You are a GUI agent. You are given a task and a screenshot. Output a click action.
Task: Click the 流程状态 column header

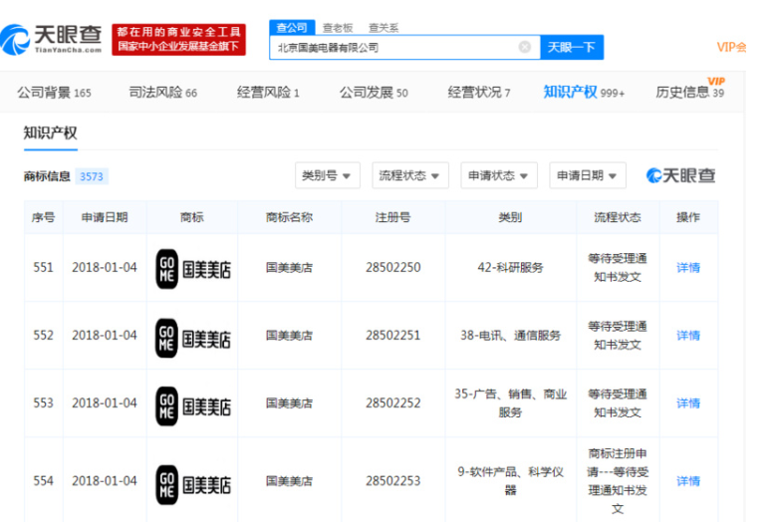point(618,217)
